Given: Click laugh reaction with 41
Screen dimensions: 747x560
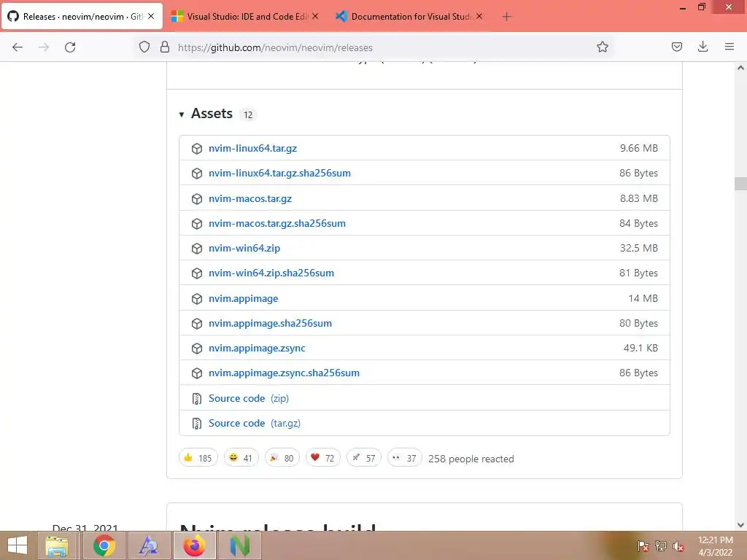Looking at the screenshot, I should coord(241,458).
